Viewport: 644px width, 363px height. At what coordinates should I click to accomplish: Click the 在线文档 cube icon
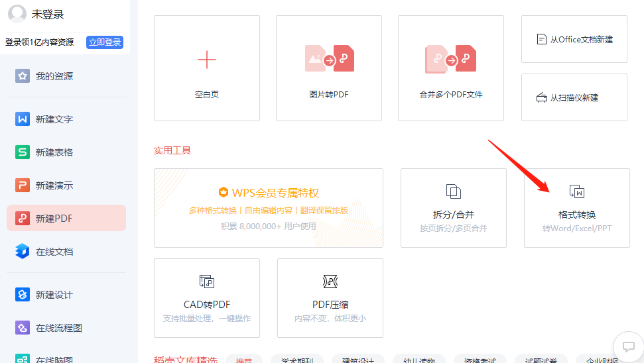pyautogui.click(x=22, y=252)
